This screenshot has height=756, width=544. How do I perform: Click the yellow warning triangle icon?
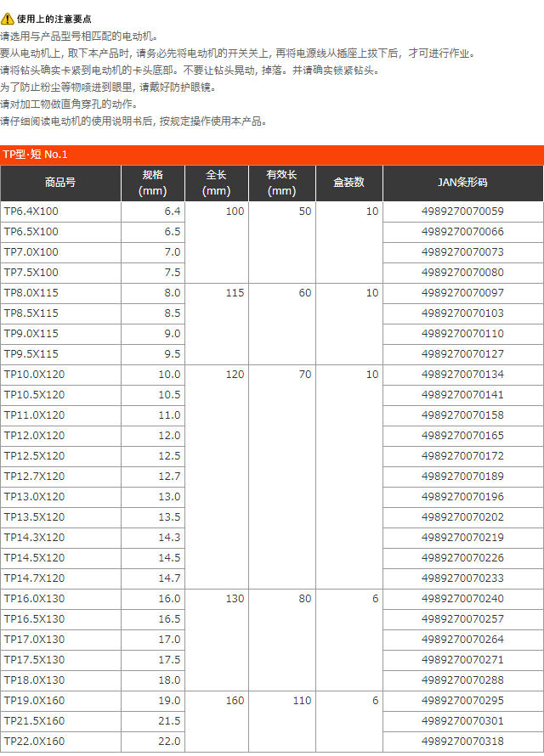coord(8,18)
